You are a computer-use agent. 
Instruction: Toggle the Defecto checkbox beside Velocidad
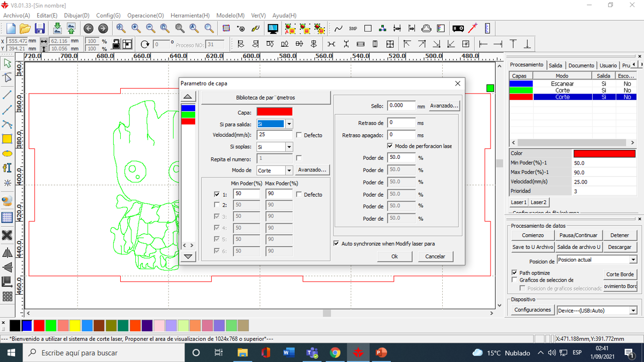[299, 135]
